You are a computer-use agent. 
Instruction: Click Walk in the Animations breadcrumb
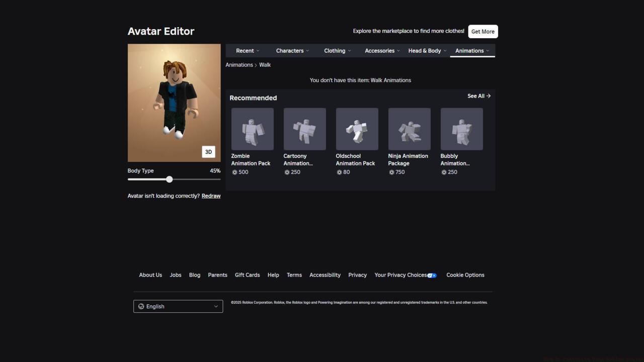click(265, 64)
